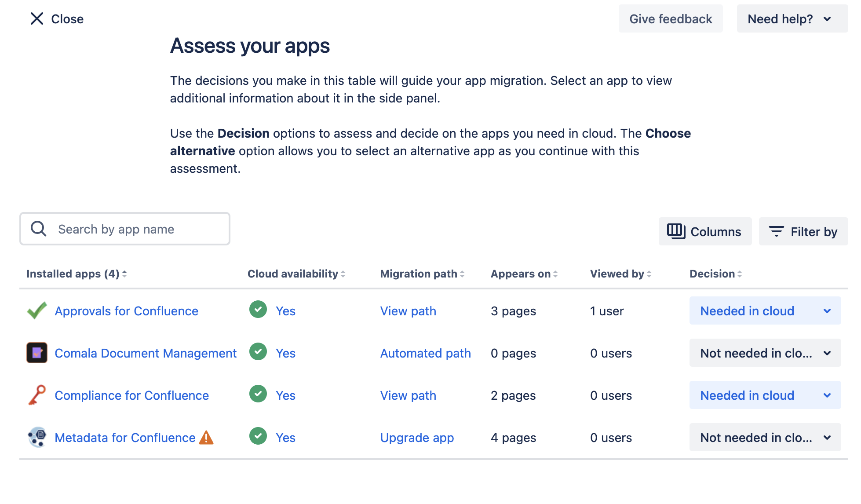Click Yes availability link for Compliance for Confluence
The width and height of the screenshot is (861, 504).
[x=285, y=395]
